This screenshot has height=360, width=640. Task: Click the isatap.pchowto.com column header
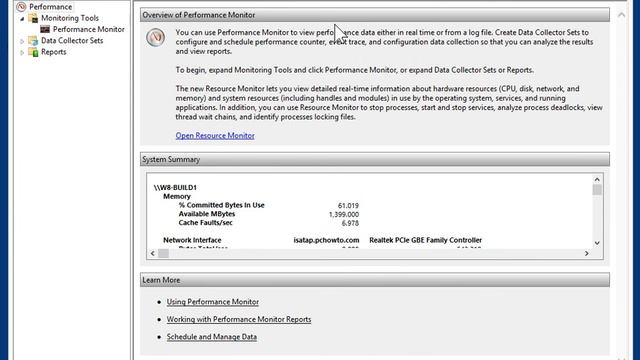click(326, 240)
